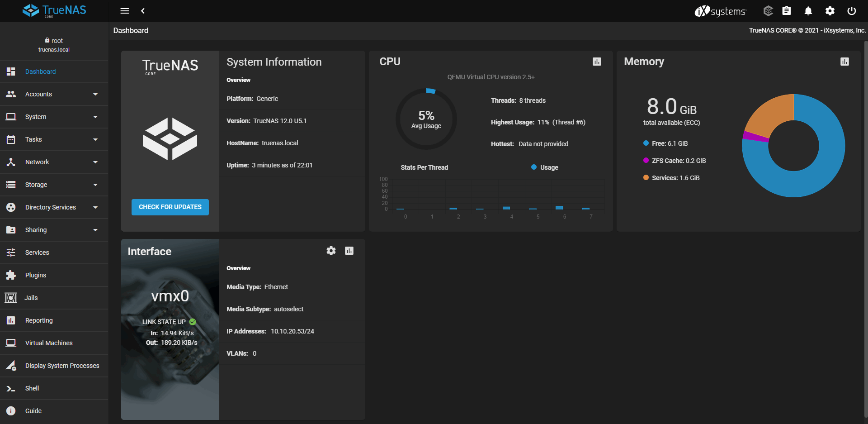Open alerts via the bell icon

pos(808,11)
